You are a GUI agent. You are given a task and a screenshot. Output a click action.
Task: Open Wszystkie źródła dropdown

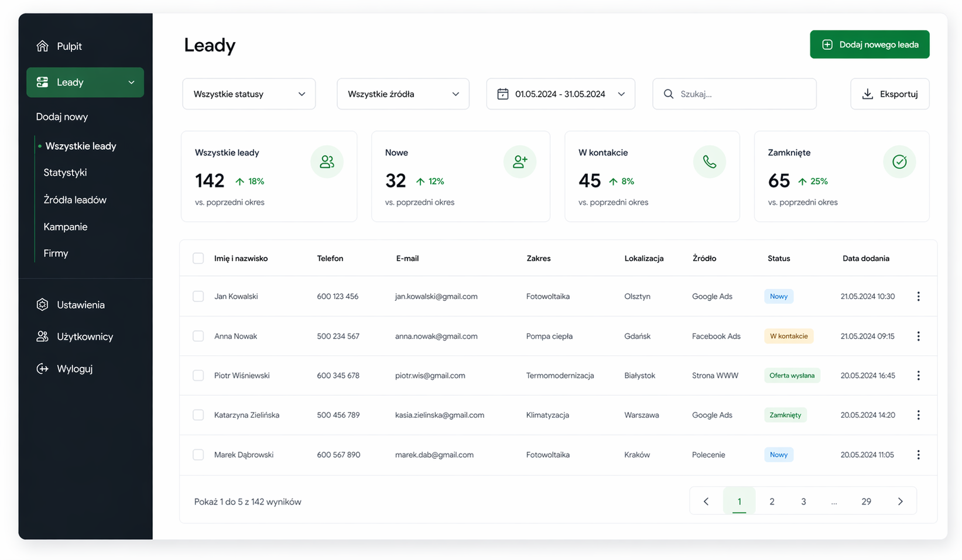coord(403,94)
